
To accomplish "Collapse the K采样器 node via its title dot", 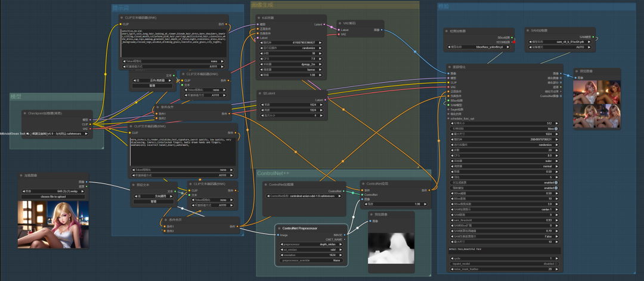I will [x=259, y=18].
